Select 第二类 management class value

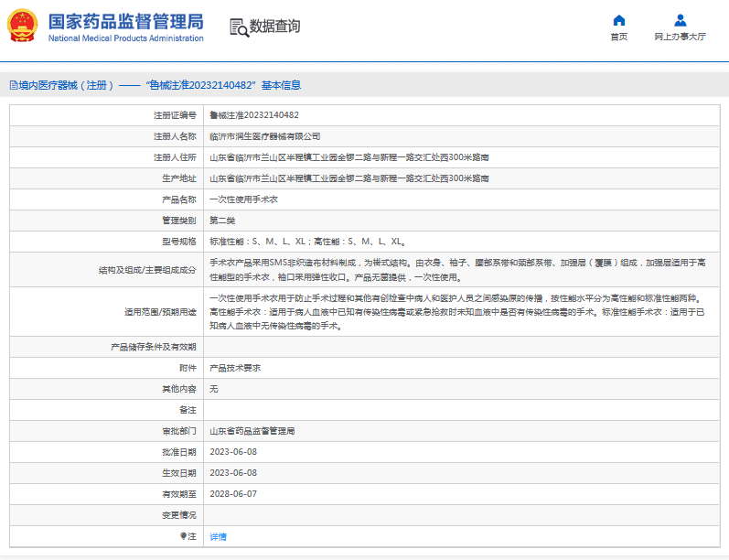point(222,221)
